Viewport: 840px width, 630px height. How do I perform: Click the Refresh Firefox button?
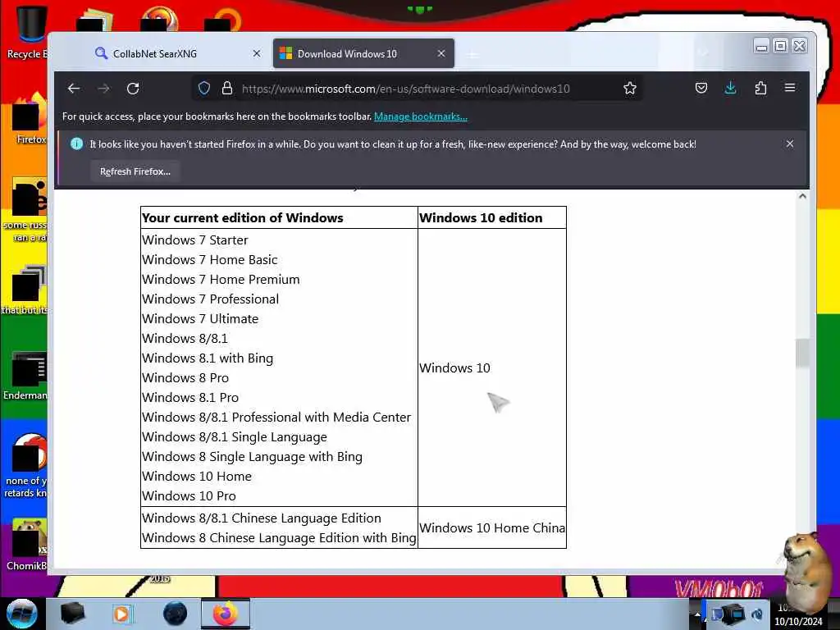point(135,171)
